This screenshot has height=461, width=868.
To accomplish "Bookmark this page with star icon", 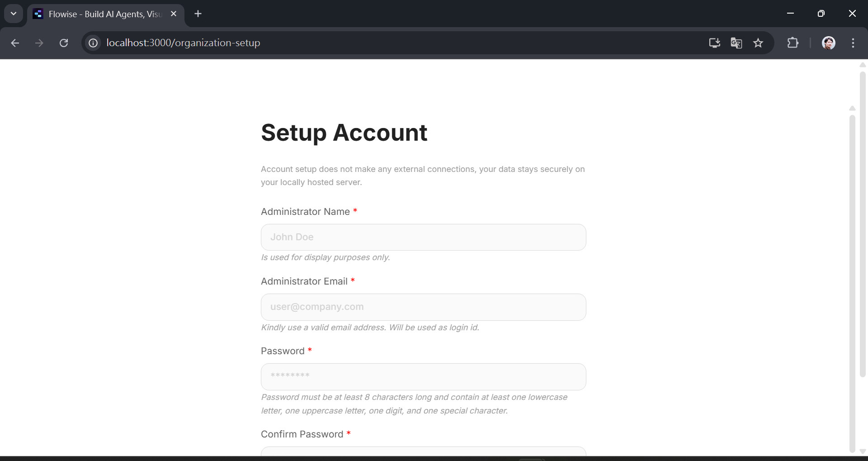I will coord(758,43).
